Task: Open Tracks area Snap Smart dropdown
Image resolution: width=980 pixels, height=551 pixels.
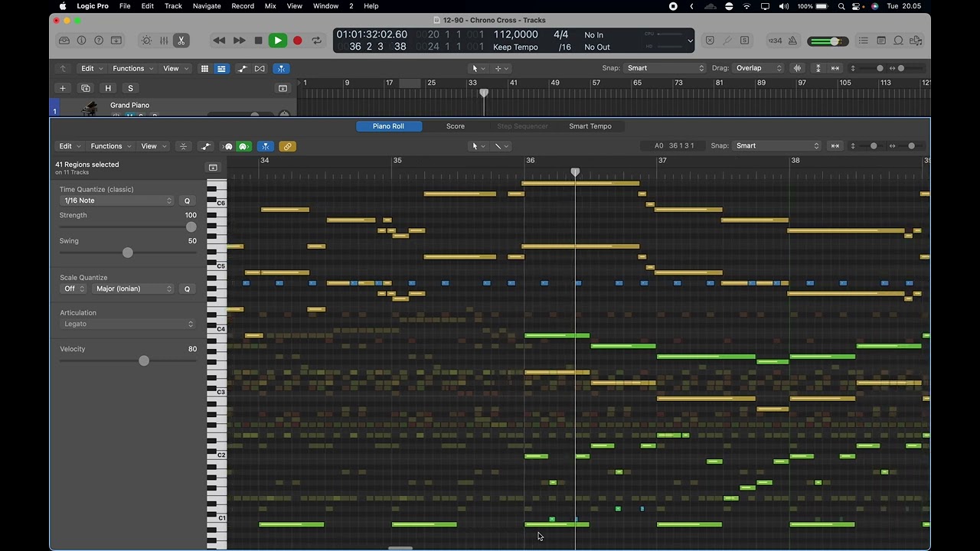Action: (665, 68)
